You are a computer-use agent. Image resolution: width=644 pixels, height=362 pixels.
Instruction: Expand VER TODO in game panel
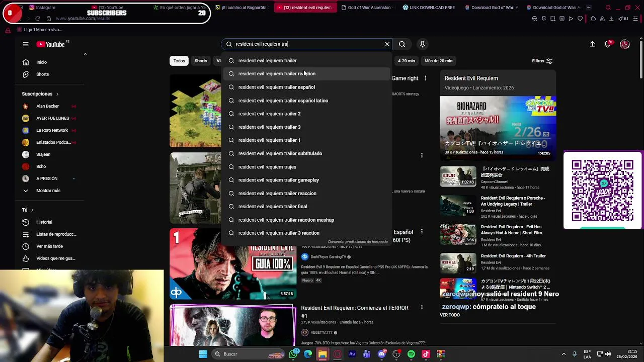click(450, 315)
